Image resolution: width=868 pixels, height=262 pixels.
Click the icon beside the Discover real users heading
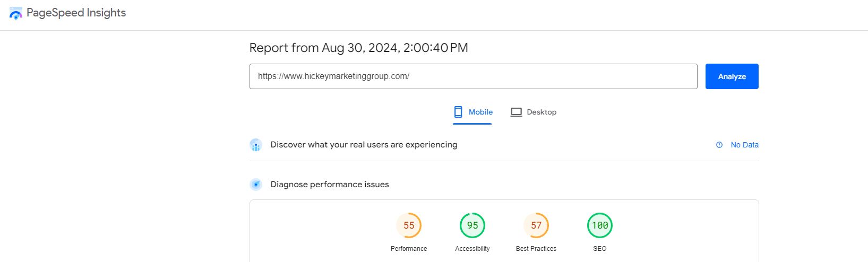click(256, 145)
